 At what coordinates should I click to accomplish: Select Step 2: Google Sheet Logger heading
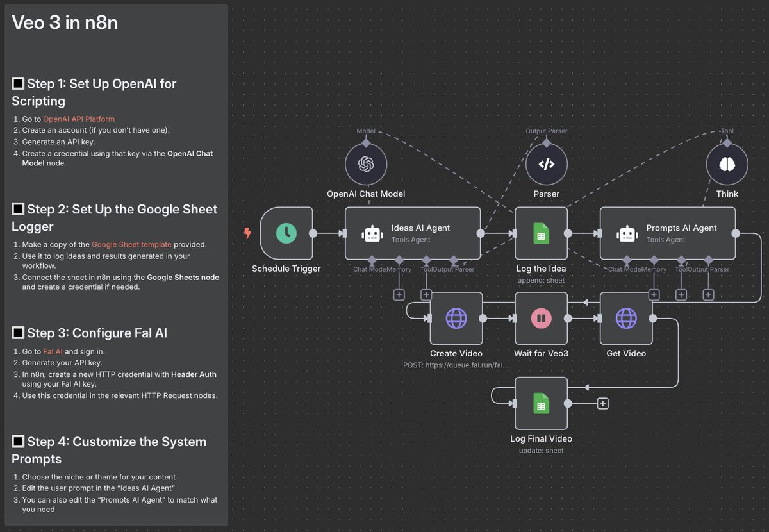tap(115, 218)
